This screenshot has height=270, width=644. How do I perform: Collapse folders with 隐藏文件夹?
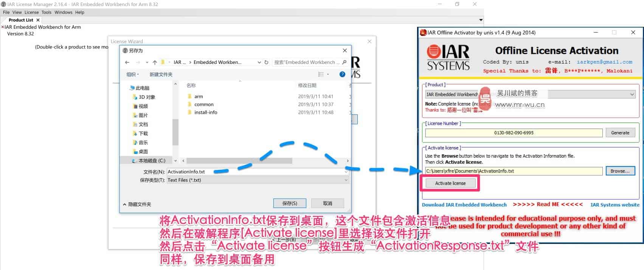pos(137,204)
